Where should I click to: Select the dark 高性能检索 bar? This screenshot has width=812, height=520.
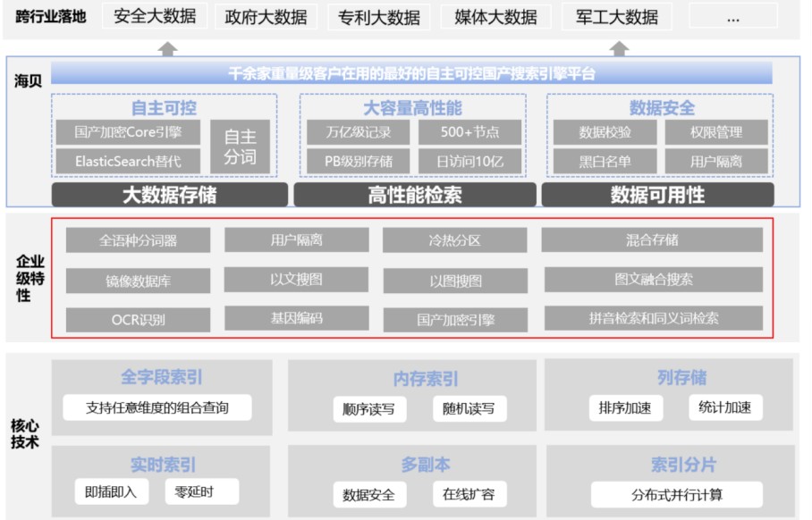coord(414,195)
